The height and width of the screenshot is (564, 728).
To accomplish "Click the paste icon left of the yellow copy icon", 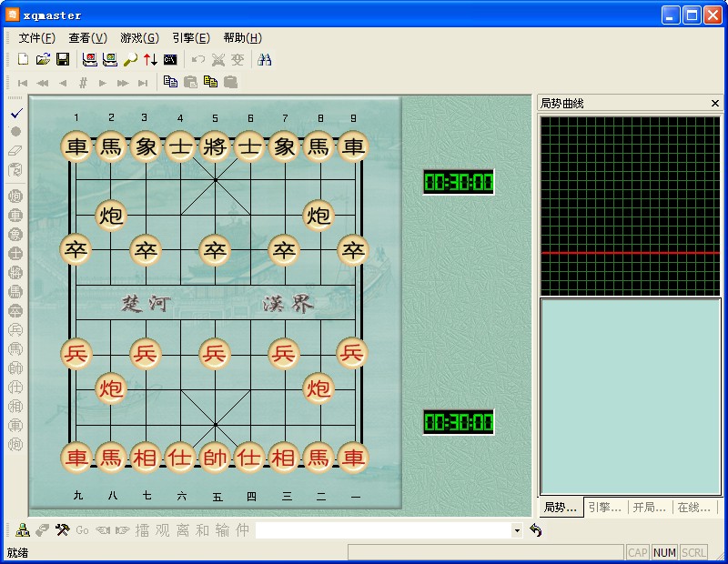I will 190,82.
